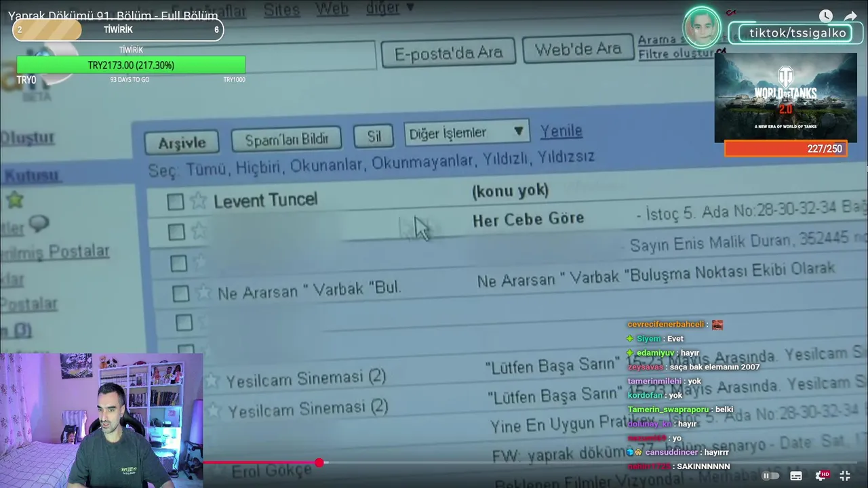Click the Yenile link
This screenshot has height=488, width=868.
click(x=561, y=130)
